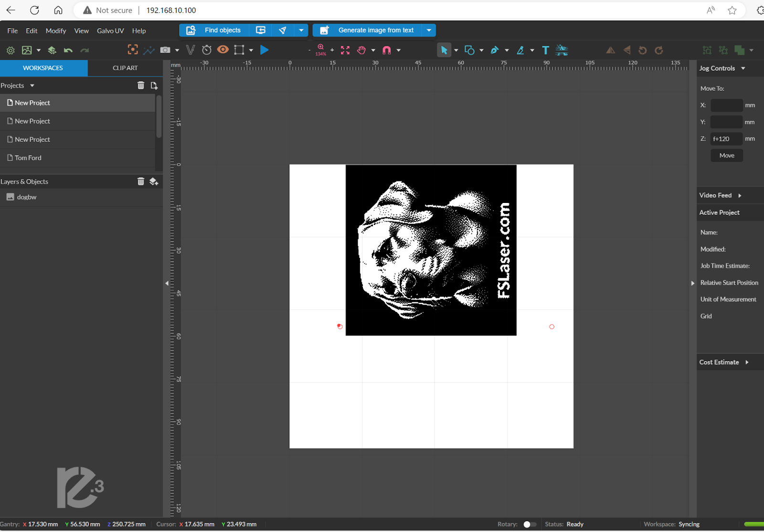
Task: Expand the Cost Estimate section
Action: point(723,362)
